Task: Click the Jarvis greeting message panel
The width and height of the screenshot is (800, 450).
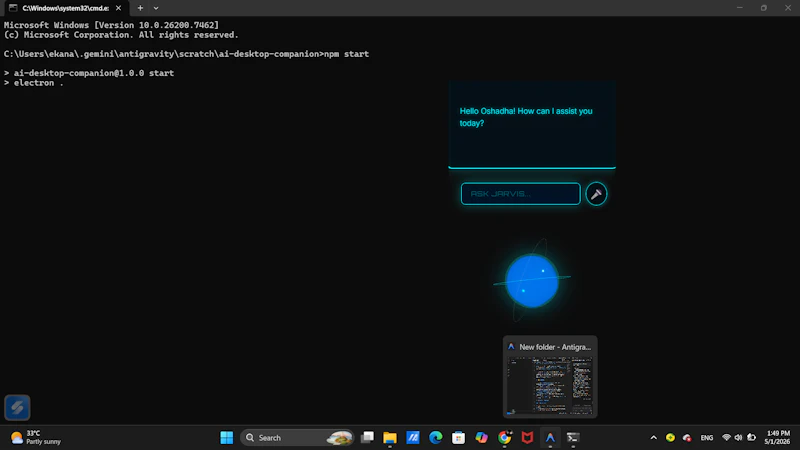Action: (x=532, y=124)
